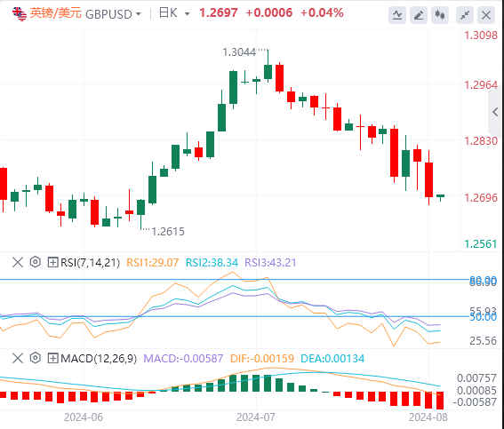Click the 2024-08 date axis label
504x429 pixels.
(428, 417)
